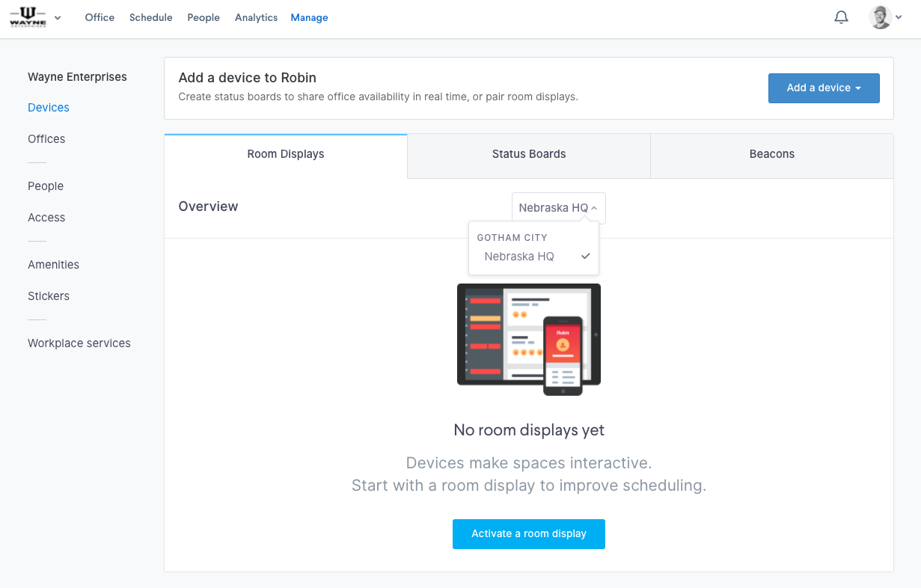Expand the profile menu chevron
Viewport: 921px width, 588px height.
899,17
